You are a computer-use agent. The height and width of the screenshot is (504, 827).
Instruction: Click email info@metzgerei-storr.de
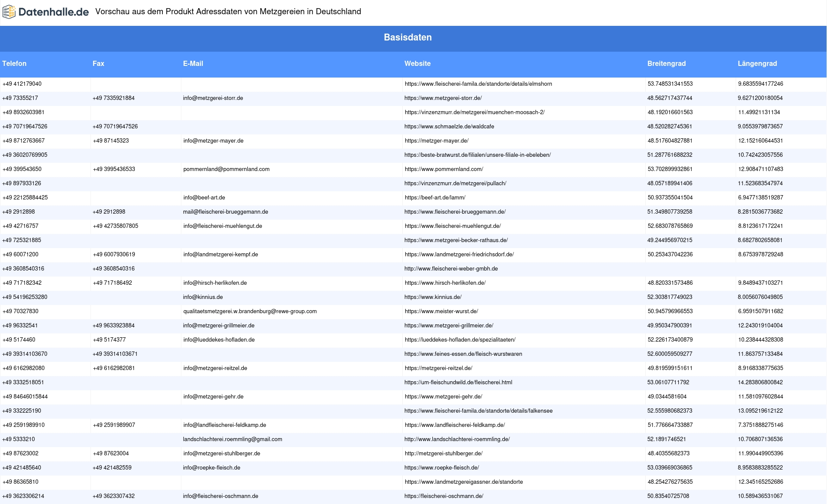(x=213, y=98)
